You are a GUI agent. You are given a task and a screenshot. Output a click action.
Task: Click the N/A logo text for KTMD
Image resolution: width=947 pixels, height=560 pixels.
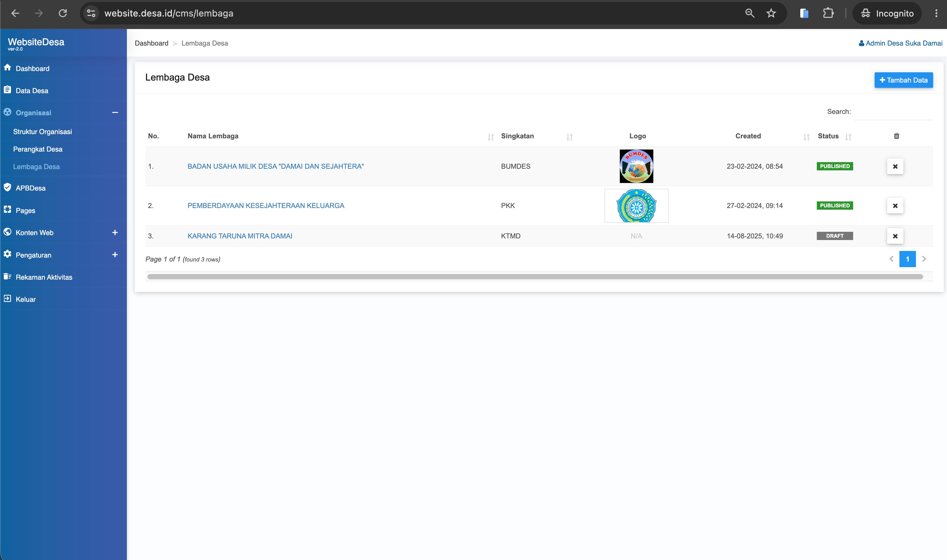pos(636,236)
